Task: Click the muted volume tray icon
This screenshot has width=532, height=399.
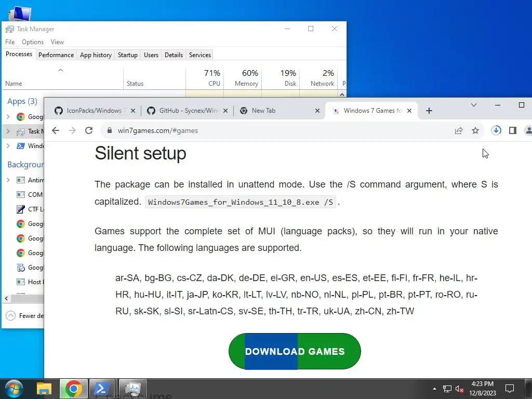Action: click(459, 389)
